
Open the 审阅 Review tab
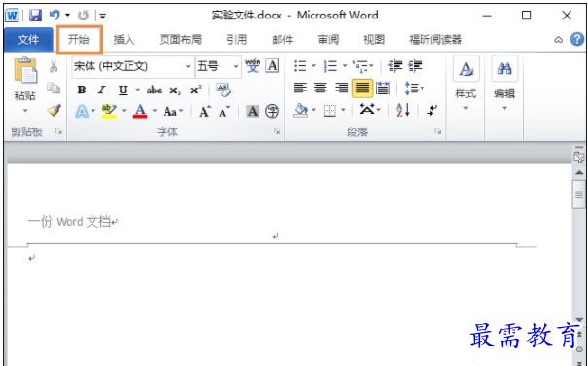(328, 39)
